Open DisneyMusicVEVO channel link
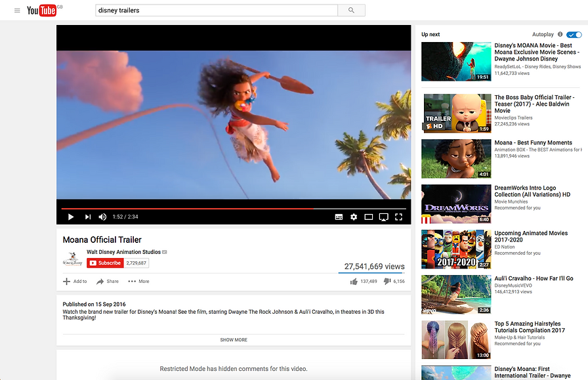The image size is (588, 380). coord(513,285)
